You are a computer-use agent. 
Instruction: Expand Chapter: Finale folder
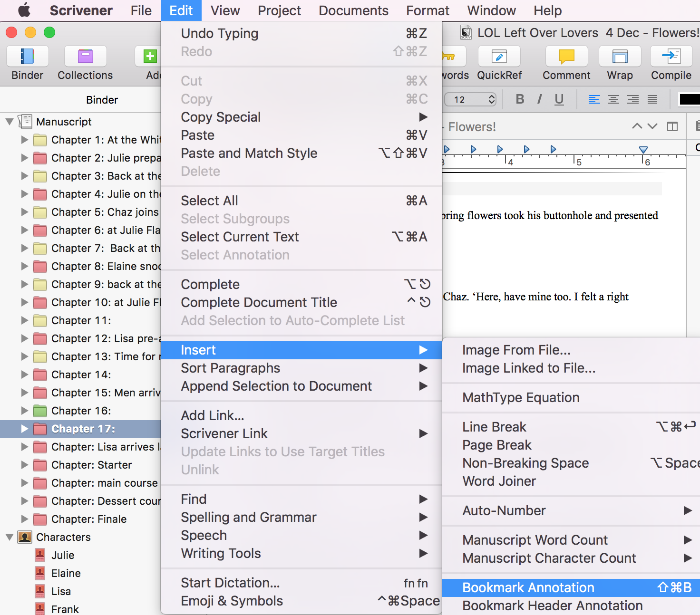(x=25, y=519)
